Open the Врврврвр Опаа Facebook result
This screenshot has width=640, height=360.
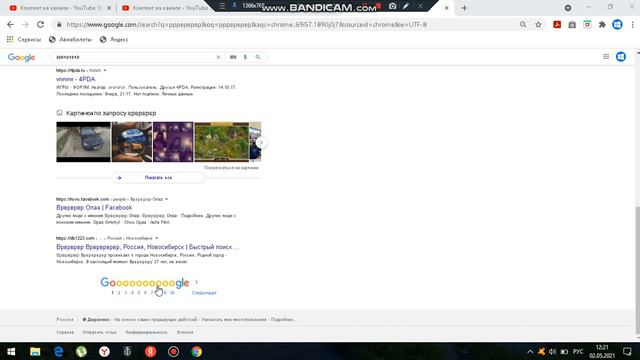click(x=94, y=207)
